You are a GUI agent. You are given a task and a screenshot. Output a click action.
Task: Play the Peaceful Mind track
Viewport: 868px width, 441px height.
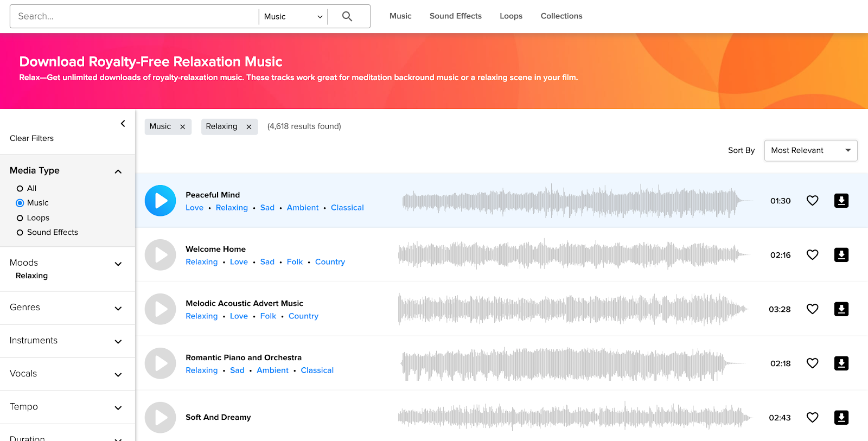point(161,201)
